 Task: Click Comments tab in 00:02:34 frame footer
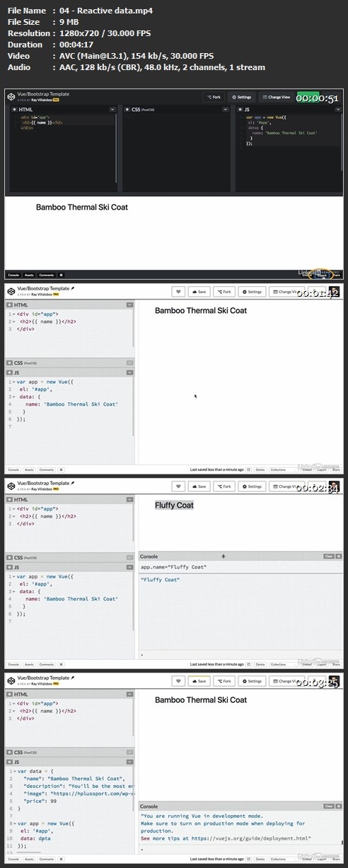click(x=47, y=664)
